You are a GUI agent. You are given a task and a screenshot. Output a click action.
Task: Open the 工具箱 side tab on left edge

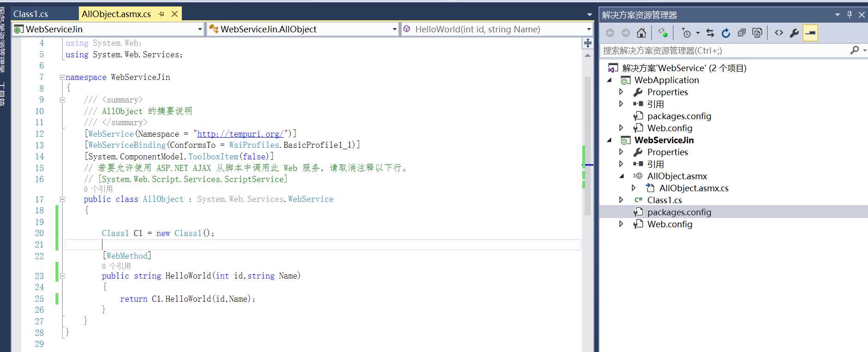coord(3,94)
